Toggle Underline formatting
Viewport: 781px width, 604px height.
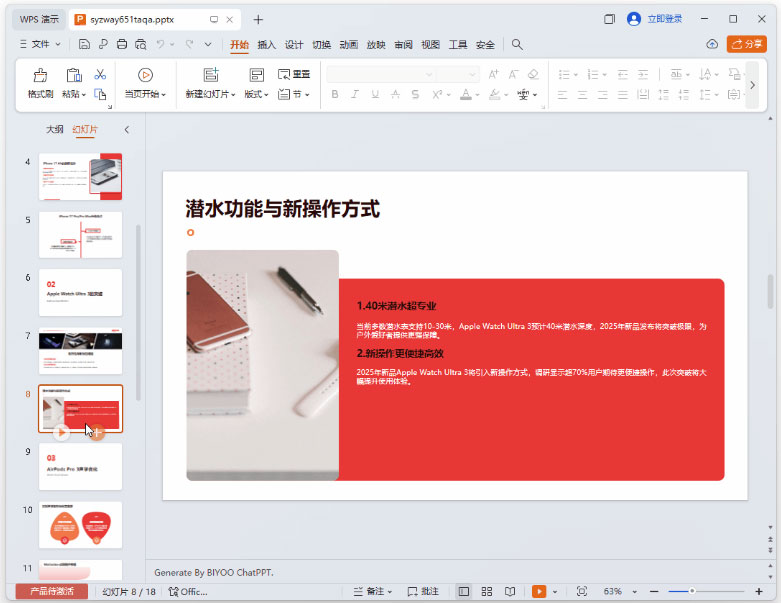point(375,94)
